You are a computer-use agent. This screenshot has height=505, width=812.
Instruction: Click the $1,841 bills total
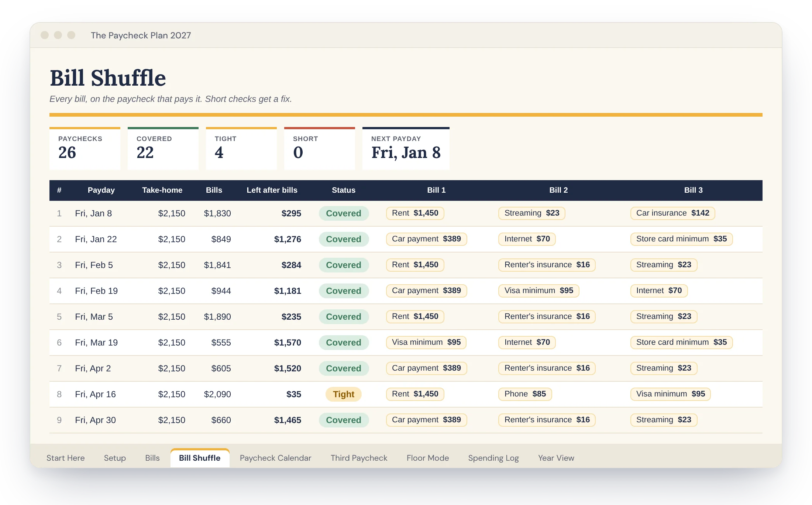tap(217, 265)
